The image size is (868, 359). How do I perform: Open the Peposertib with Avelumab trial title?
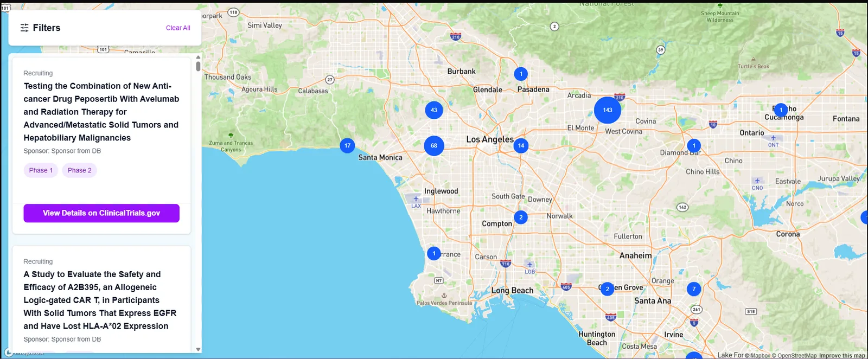coord(101,112)
